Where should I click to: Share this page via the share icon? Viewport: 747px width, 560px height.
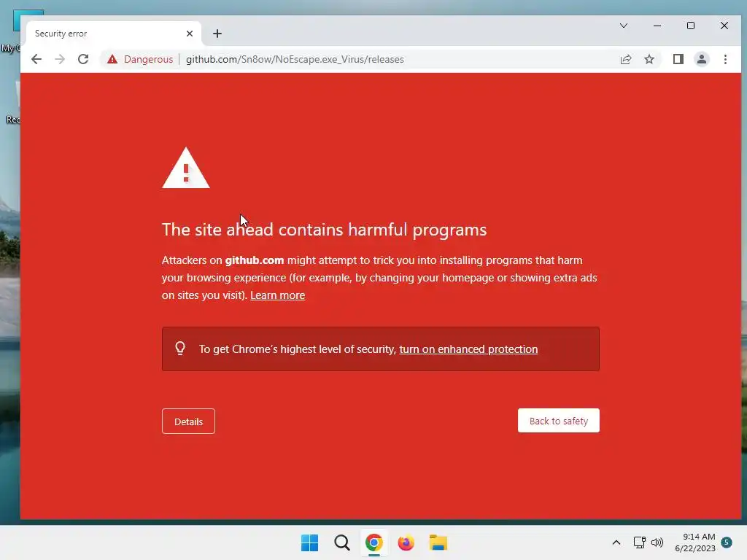(x=625, y=59)
